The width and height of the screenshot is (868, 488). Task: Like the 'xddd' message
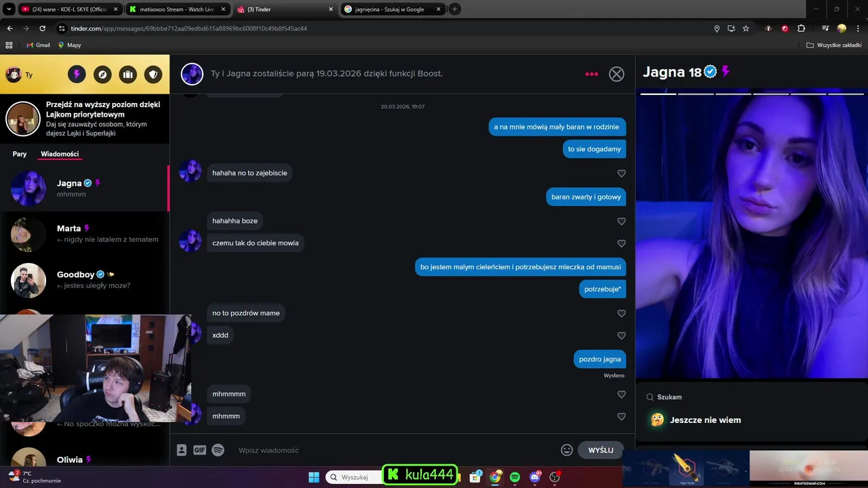coord(621,335)
